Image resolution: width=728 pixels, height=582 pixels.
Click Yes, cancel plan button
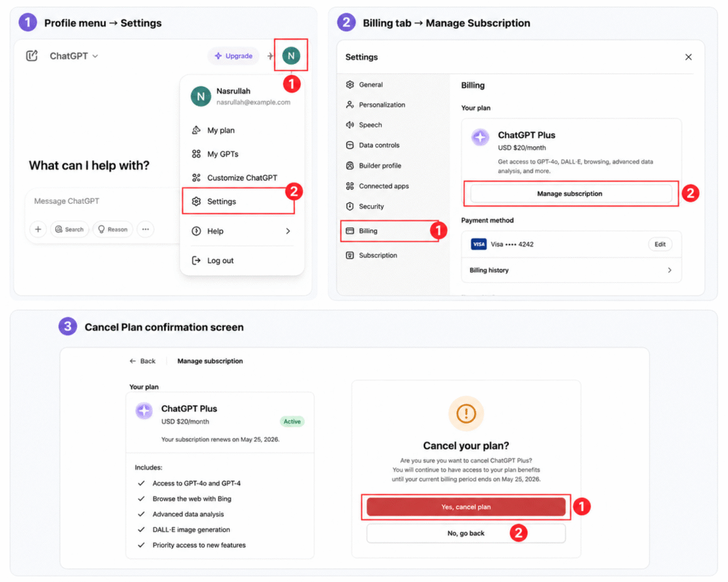[x=466, y=507]
